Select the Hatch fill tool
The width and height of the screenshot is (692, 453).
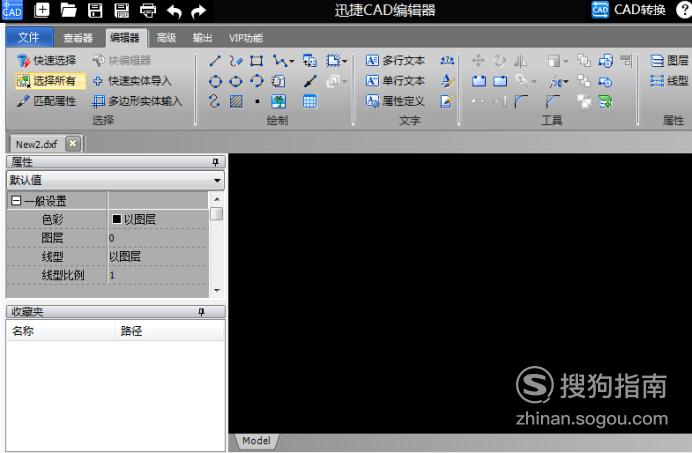(236, 102)
